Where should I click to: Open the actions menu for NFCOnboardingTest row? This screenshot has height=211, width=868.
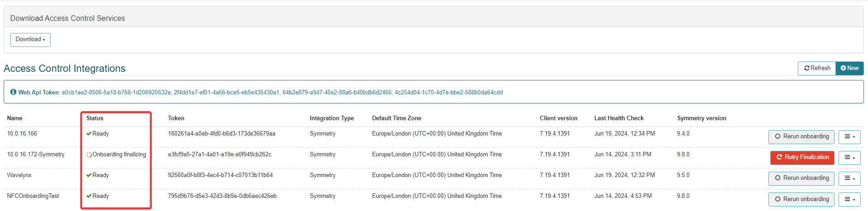tap(849, 199)
